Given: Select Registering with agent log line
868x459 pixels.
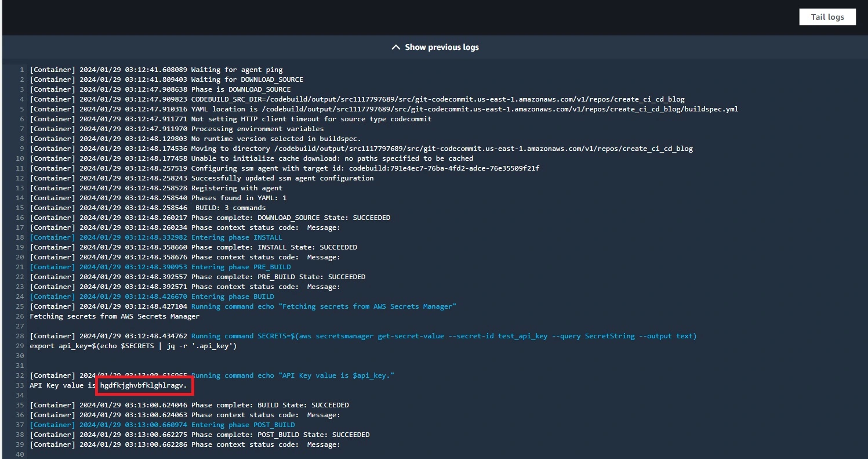Looking at the screenshot, I should pyautogui.click(x=157, y=188).
